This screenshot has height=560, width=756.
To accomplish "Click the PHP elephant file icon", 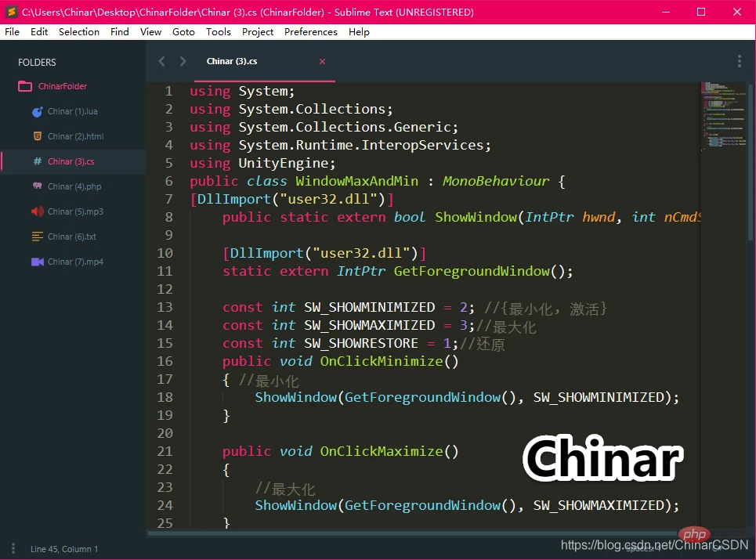I will coord(37,186).
